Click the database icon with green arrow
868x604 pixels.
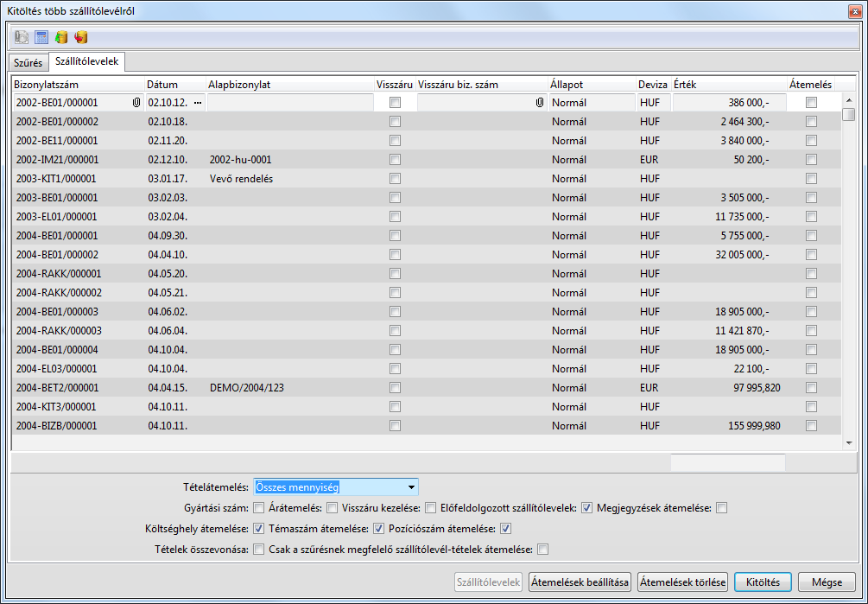pos(61,37)
